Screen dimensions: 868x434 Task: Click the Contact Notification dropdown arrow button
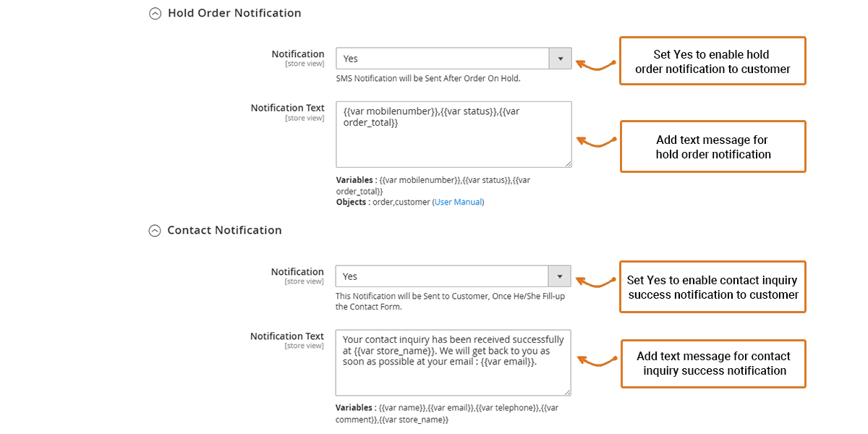tap(559, 276)
